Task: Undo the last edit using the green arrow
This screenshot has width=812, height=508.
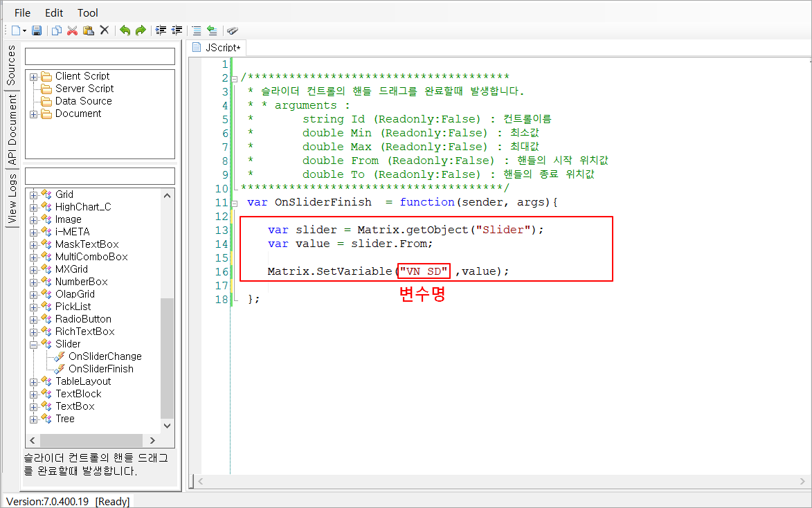Action: click(125, 30)
